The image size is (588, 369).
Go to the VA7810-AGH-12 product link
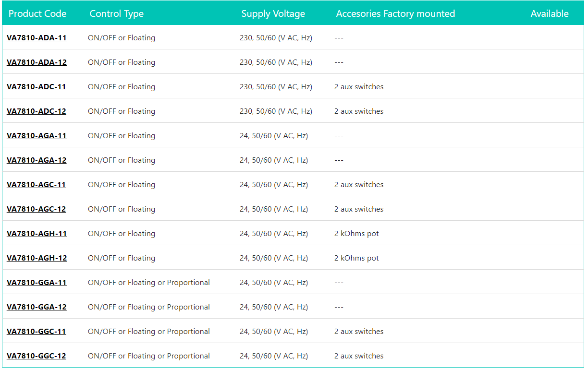tap(37, 258)
